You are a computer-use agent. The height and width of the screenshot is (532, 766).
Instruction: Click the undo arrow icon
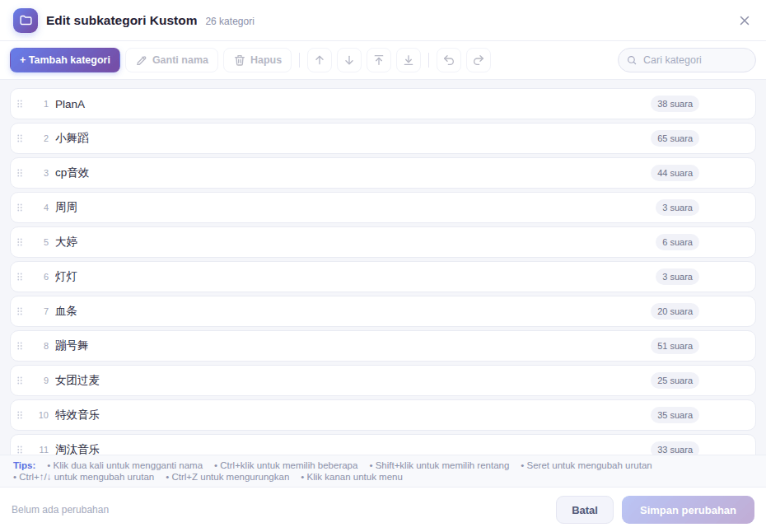[449, 60]
